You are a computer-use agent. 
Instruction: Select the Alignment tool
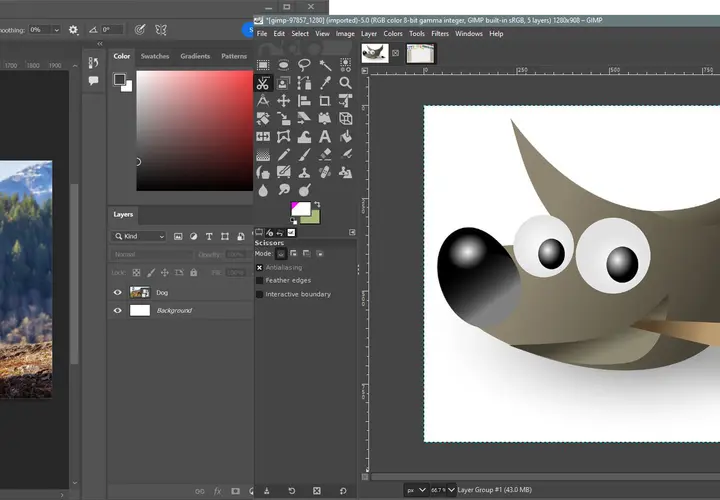coord(304,101)
